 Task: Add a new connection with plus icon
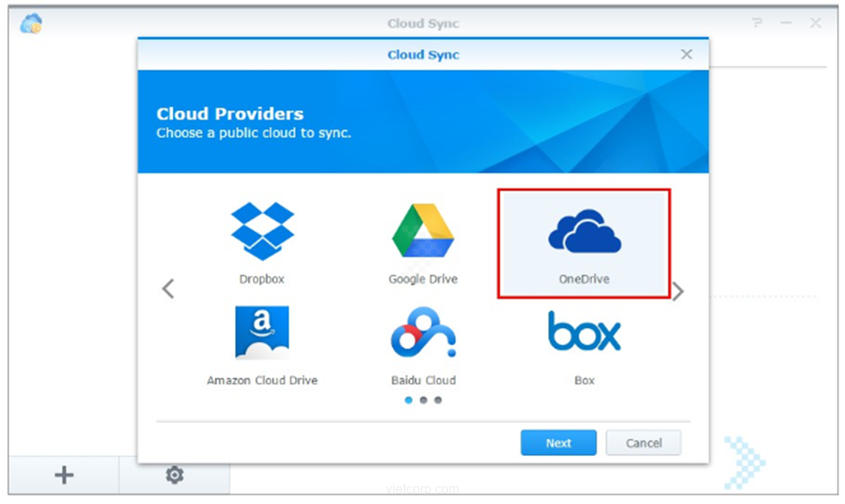tap(63, 476)
